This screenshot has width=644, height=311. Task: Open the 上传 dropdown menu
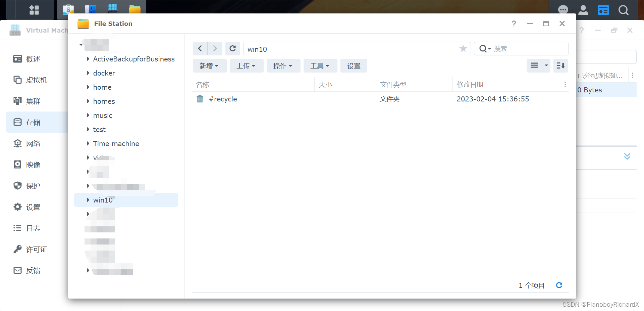pyautogui.click(x=247, y=66)
